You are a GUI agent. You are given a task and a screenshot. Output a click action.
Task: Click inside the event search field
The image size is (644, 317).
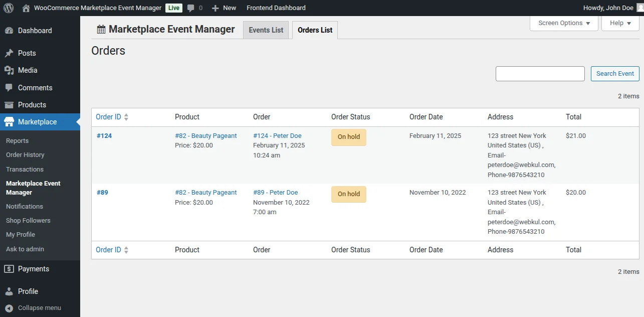[x=540, y=73]
